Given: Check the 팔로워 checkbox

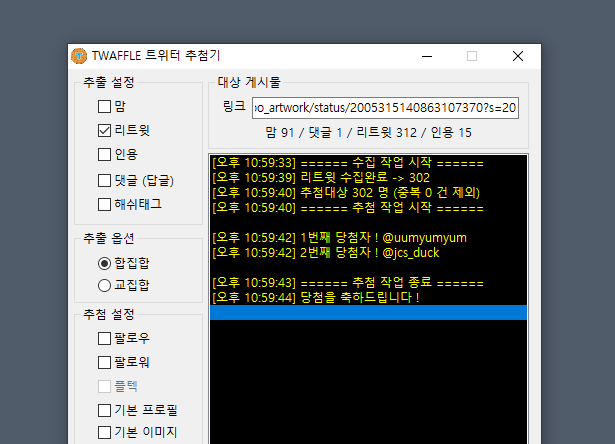Looking at the screenshot, I should coord(104,362).
